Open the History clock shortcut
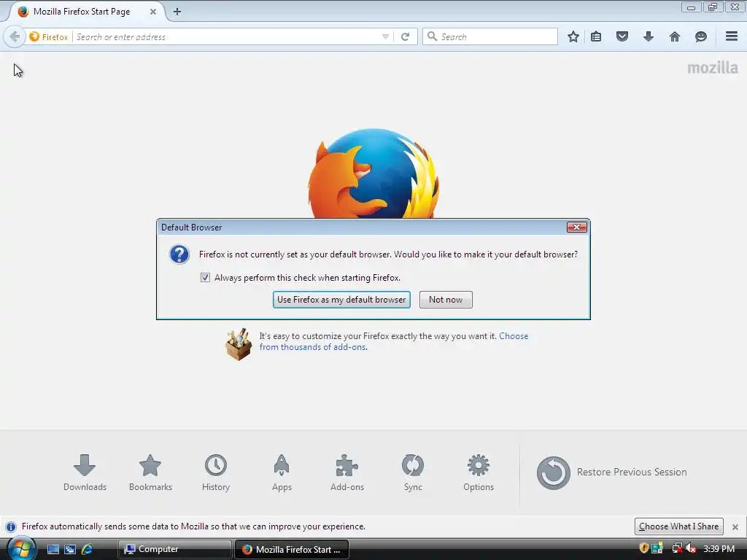Viewport: 747px width, 560px height. (216, 472)
